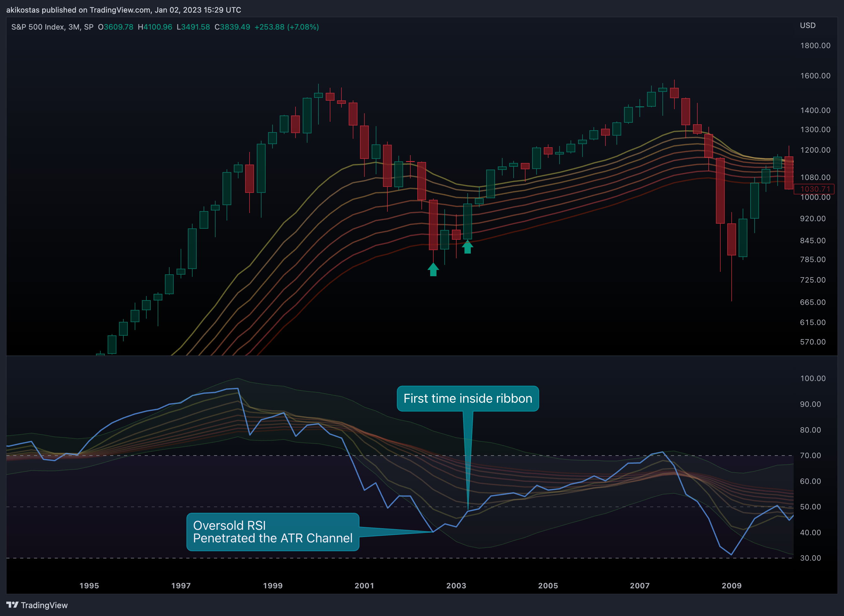Click the RSI 60.00 axis label
Screen dimensions: 844x616
(x=810, y=481)
